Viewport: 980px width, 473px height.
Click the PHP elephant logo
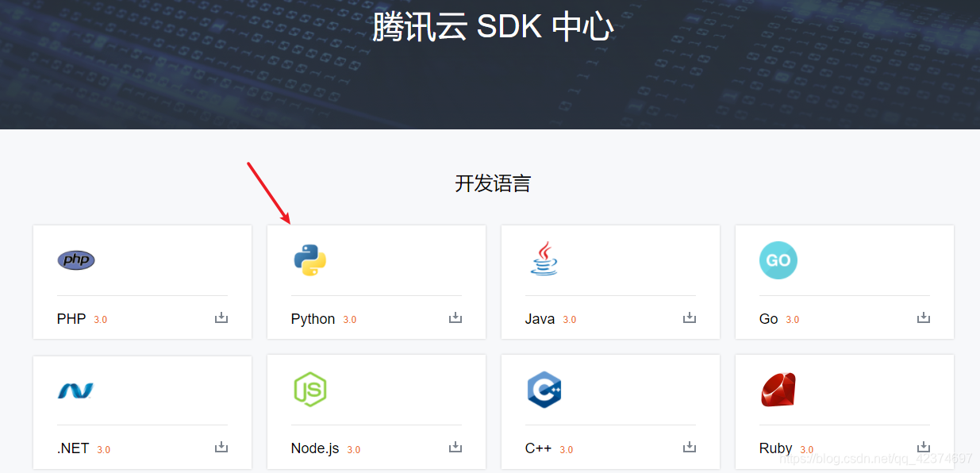click(x=76, y=260)
